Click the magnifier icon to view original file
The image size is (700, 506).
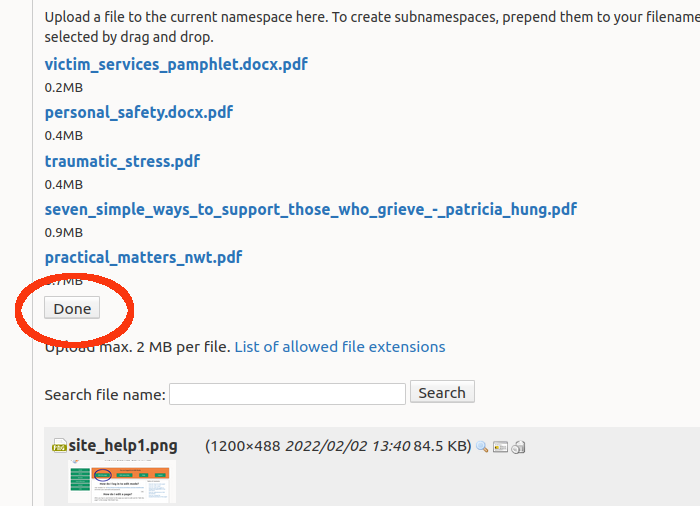point(482,447)
